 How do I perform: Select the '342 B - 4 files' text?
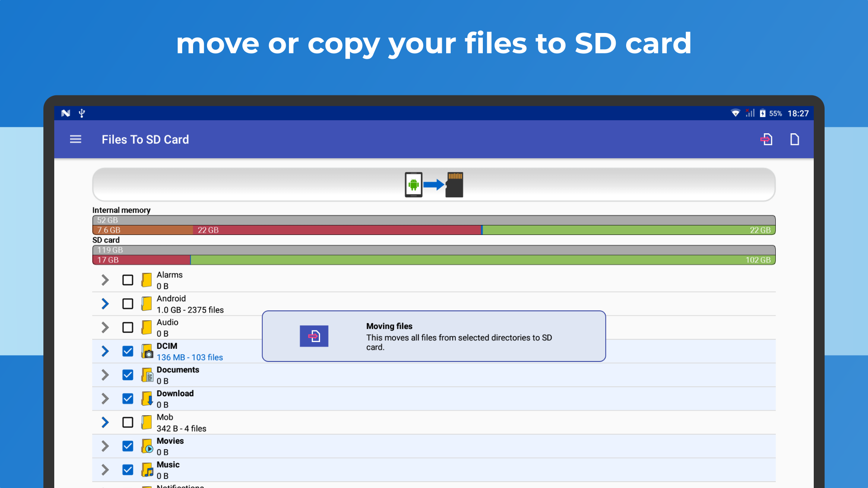[181, 429]
